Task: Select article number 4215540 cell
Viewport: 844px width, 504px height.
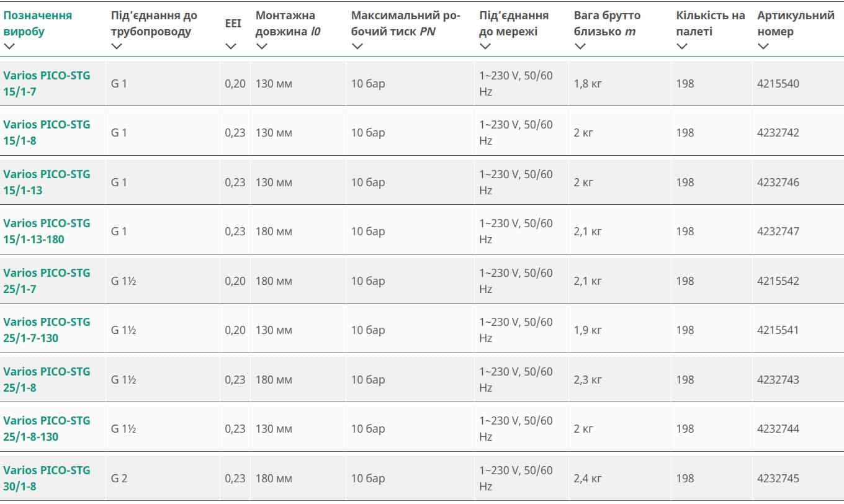Action: (x=778, y=83)
